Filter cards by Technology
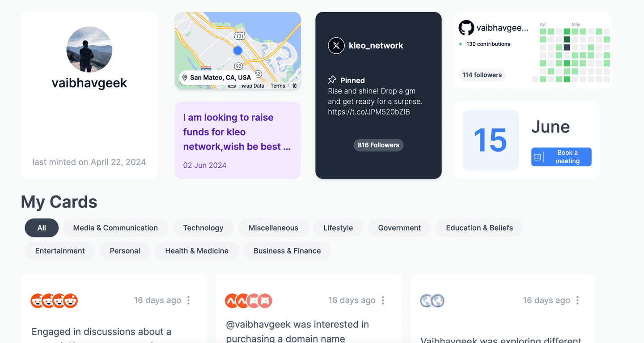The image size is (644, 343). click(x=203, y=228)
